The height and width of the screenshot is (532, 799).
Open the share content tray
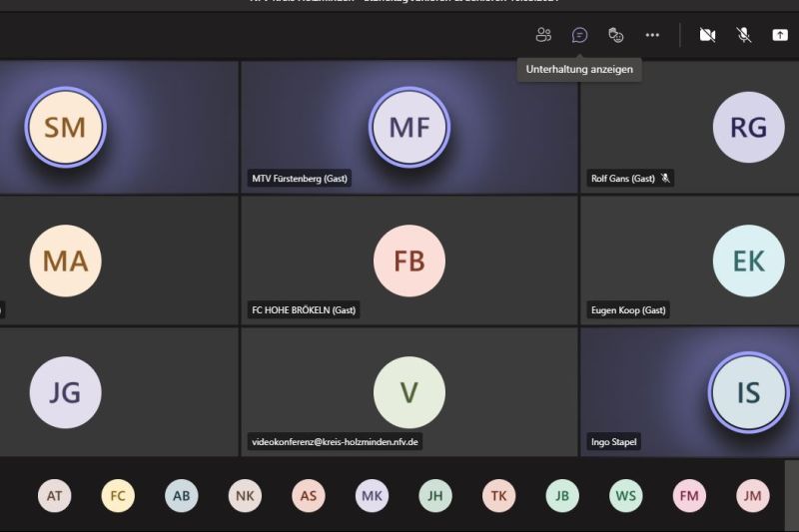click(780, 35)
